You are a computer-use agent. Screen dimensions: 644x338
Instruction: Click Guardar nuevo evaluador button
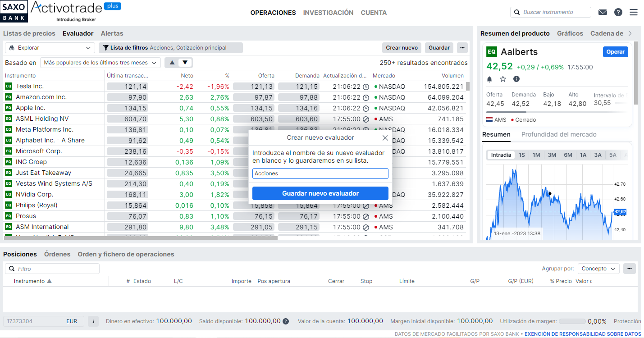tap(320, 193)
